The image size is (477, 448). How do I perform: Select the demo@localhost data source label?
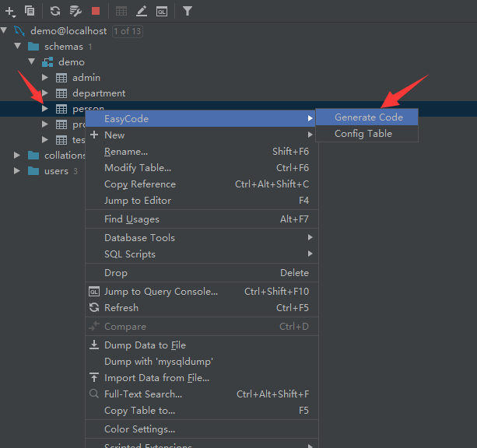(68, 31)
